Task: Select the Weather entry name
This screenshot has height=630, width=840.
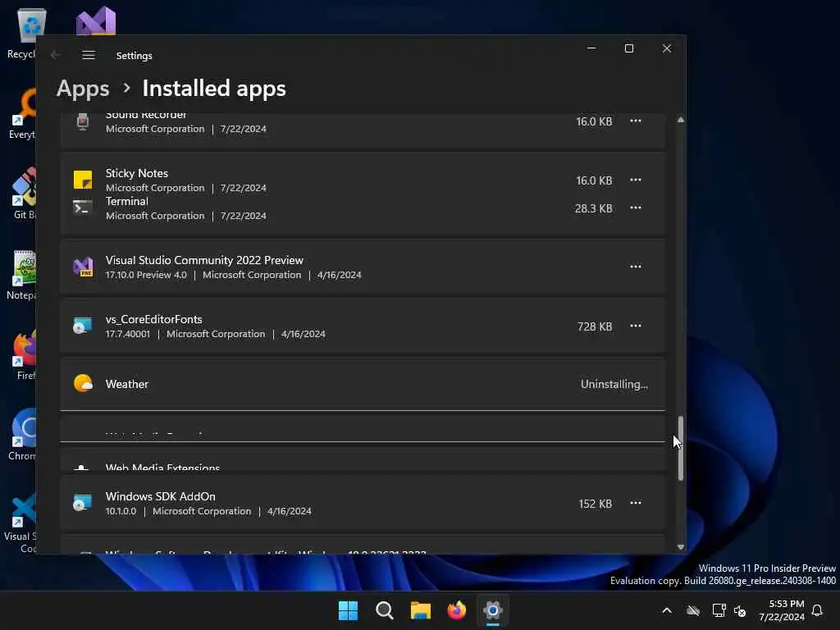Action: (127, 384)
